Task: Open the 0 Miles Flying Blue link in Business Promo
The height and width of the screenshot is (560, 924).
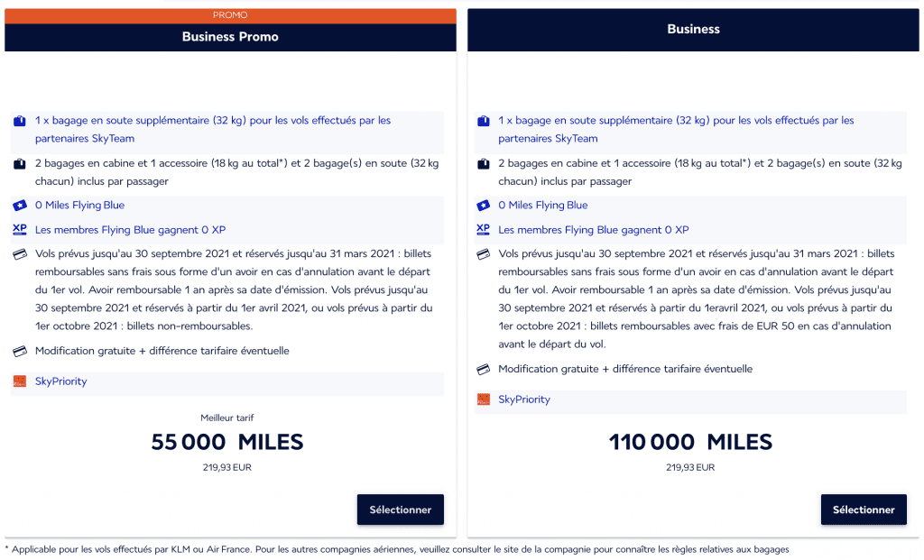Action: pos(79,205)
